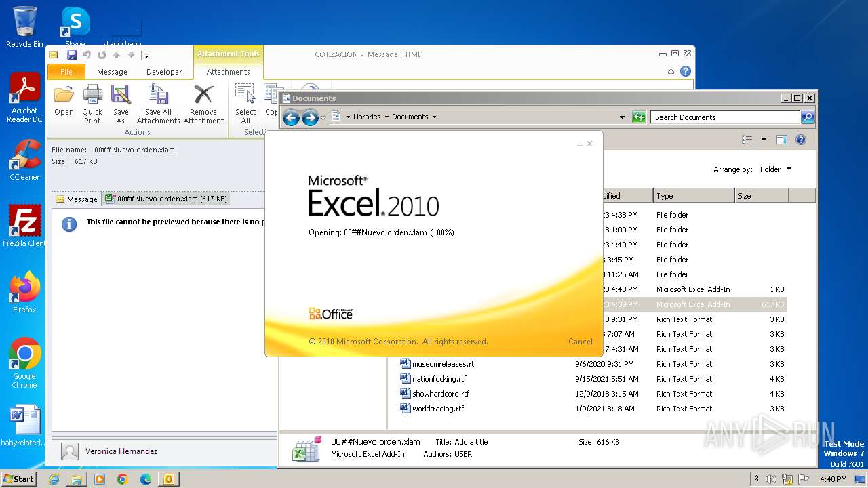Click Cancel on the Excel splash screen
This screenshot has height=488, width=868.
coord(580,342)
